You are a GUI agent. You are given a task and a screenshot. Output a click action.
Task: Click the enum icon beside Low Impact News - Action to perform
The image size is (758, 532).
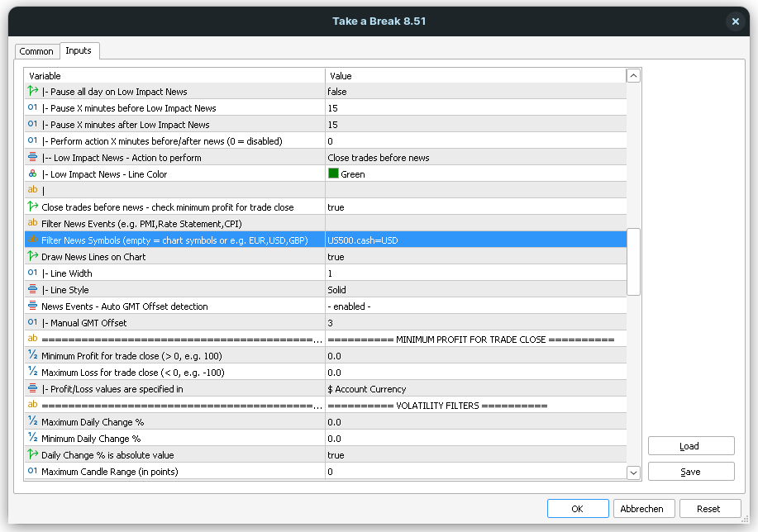pos(33,158)
